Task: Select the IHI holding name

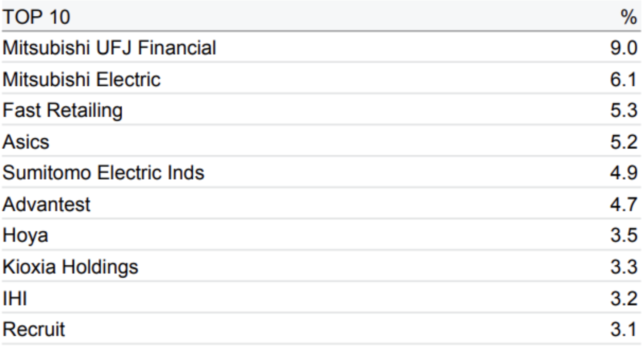Action: tap(15, 299)
